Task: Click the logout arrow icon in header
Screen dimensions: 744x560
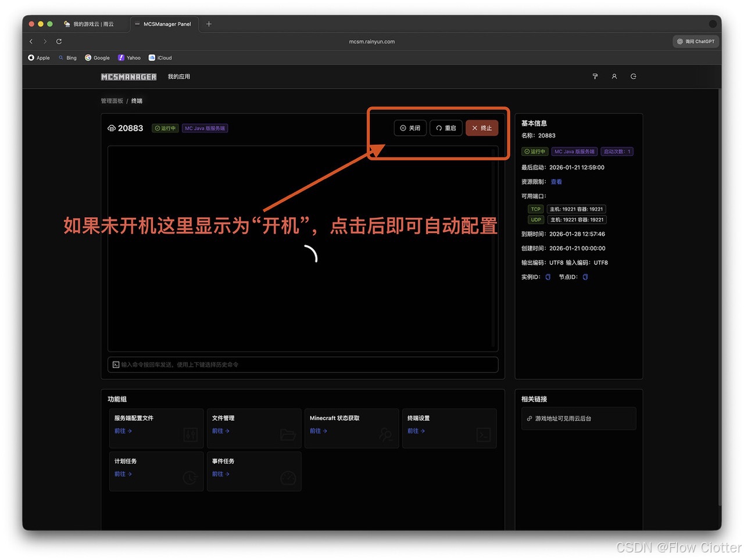Action: 634,77
